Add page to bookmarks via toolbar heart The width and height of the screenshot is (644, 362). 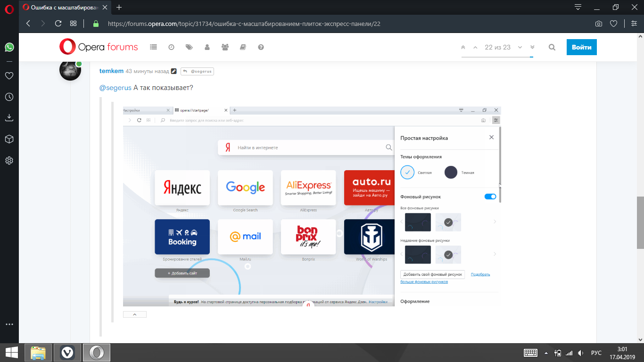click(x=613, y=24)
